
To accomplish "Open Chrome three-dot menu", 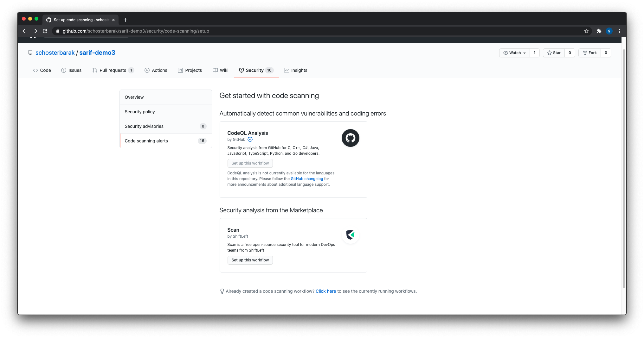I will coord(619,31).
